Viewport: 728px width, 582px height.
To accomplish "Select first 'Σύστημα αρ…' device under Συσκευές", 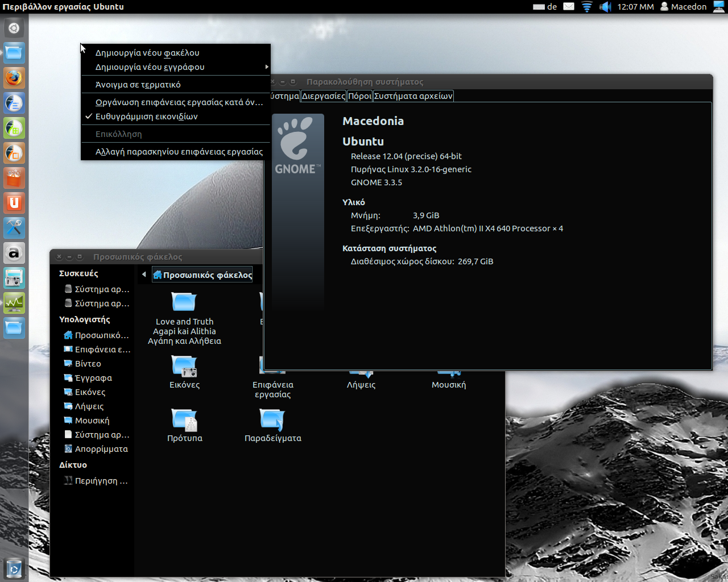I will point(97,289).
